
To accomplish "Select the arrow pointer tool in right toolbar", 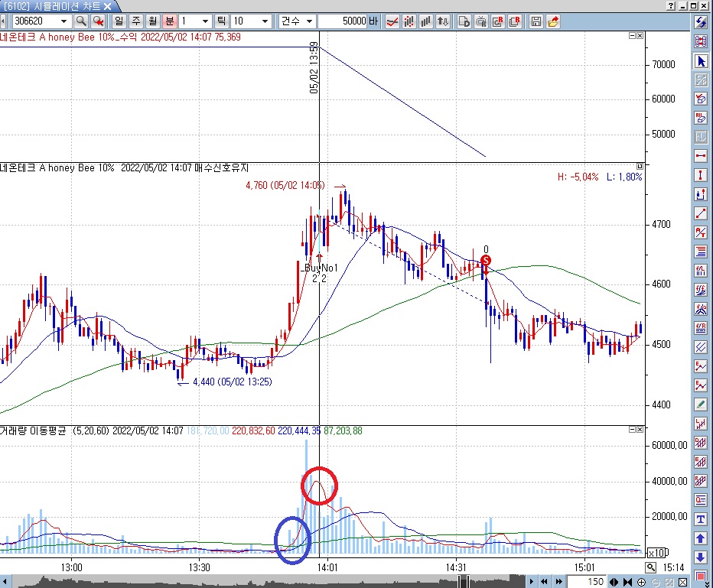I will point(701,60).
